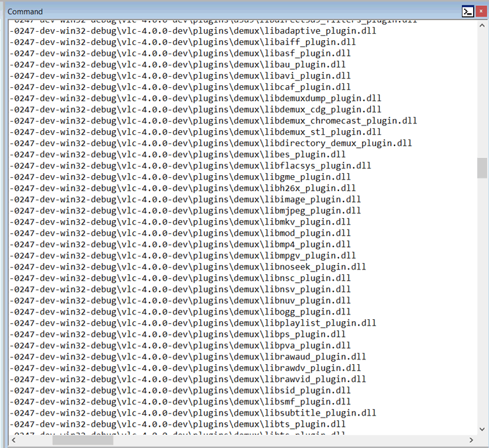489x448 pixels.
Task: Close the Command window
Action: [x=481, y=11]
